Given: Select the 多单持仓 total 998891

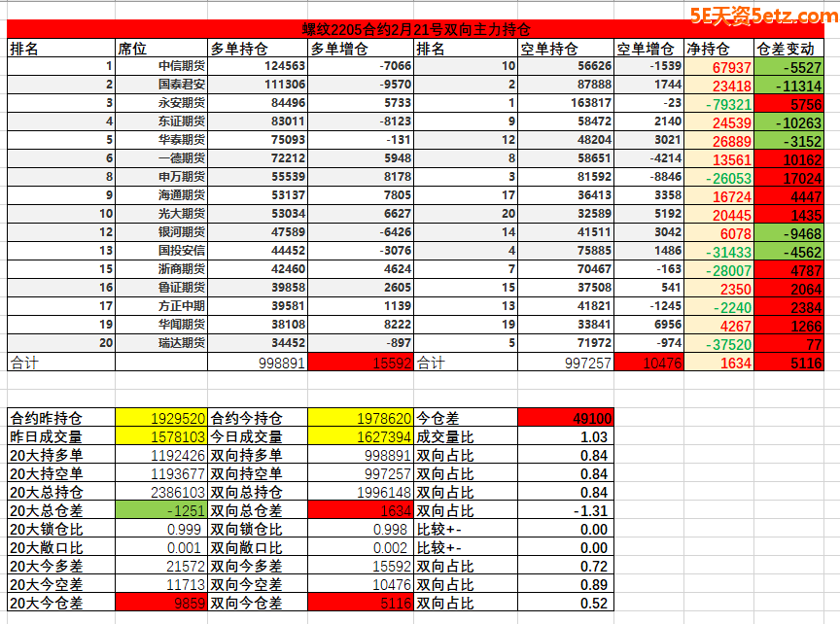Looking at the screenshot, I should tap(258, 362).
